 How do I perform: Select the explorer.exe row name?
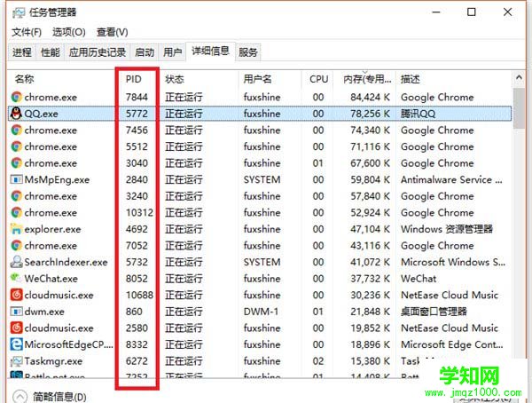point(52,229)
